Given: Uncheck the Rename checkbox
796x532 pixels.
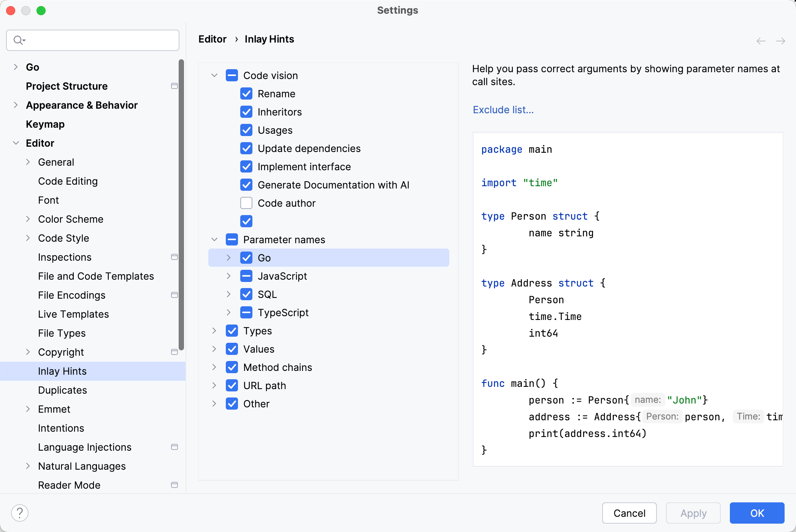Looking at the screenshot, I should pos(246,93).
